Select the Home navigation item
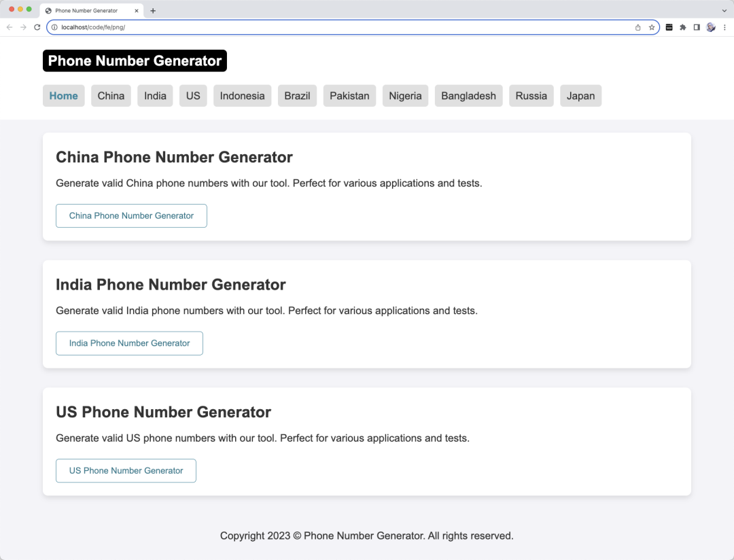 tap(63, 96)
